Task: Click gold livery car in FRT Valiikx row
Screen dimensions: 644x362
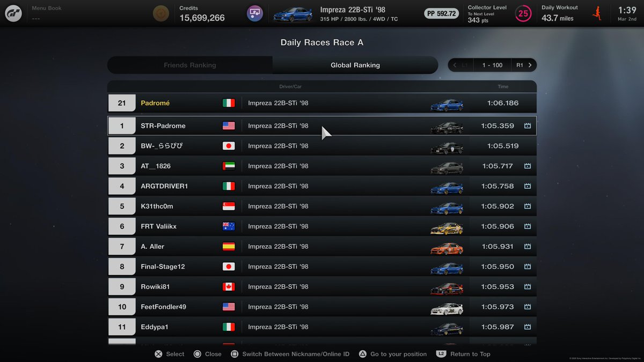Action: 447,228
